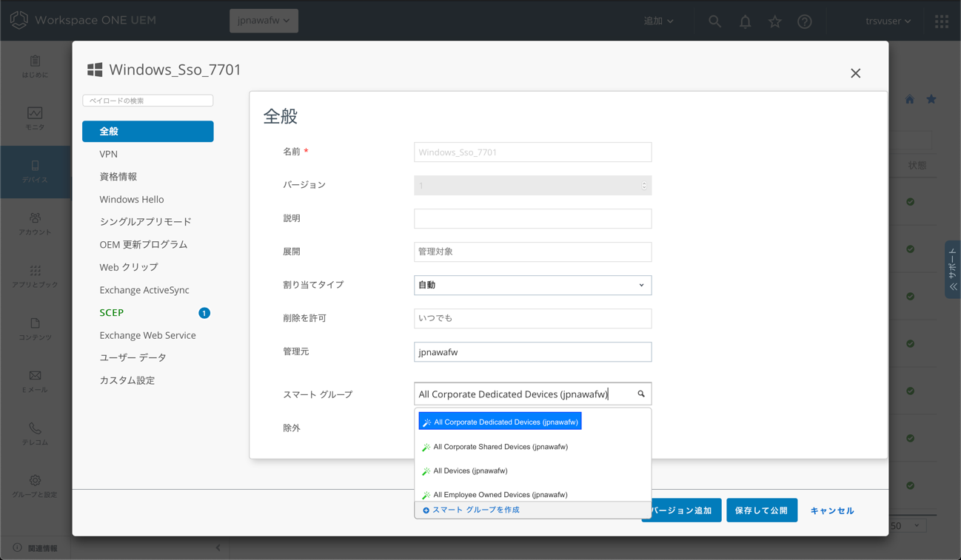Open the apps grid icon
The height and width of the screenshot is (560, 961).
pos(942,21)
